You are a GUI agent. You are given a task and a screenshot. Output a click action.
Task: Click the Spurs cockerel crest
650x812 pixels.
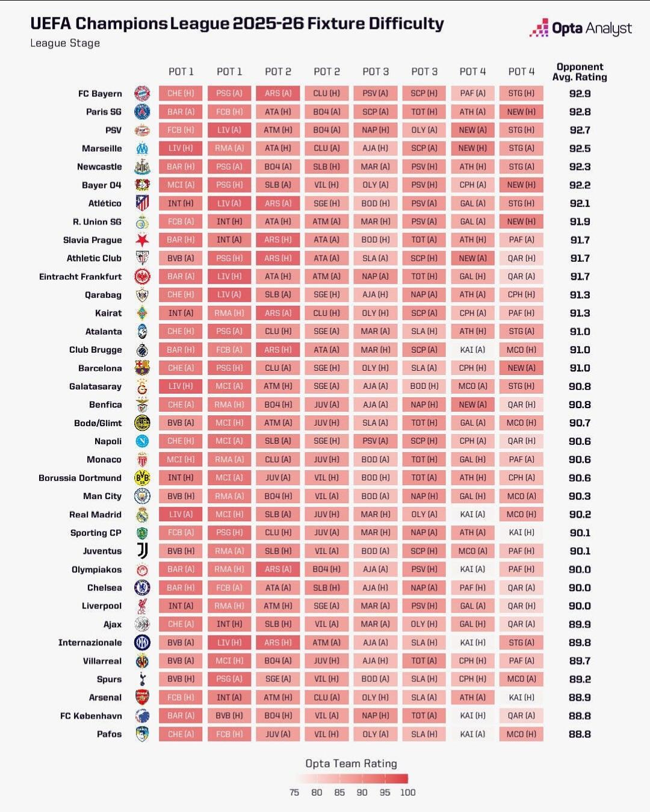pos(142,679)
